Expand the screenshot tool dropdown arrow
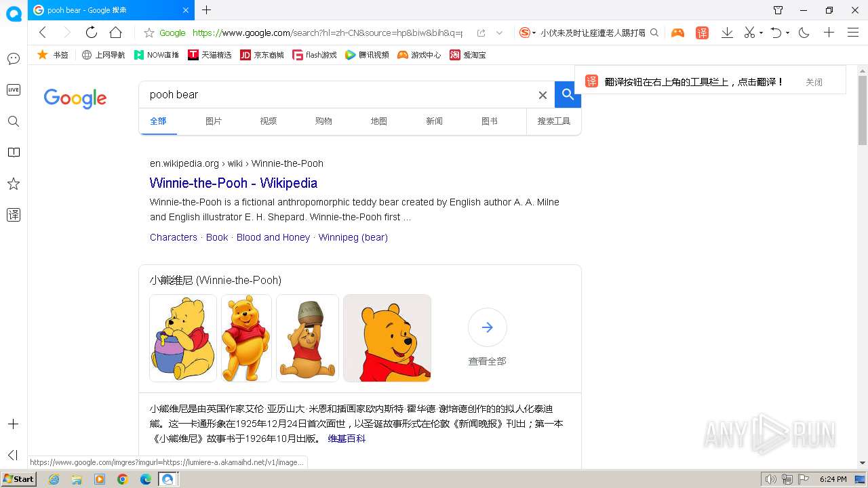 [761, 33]
